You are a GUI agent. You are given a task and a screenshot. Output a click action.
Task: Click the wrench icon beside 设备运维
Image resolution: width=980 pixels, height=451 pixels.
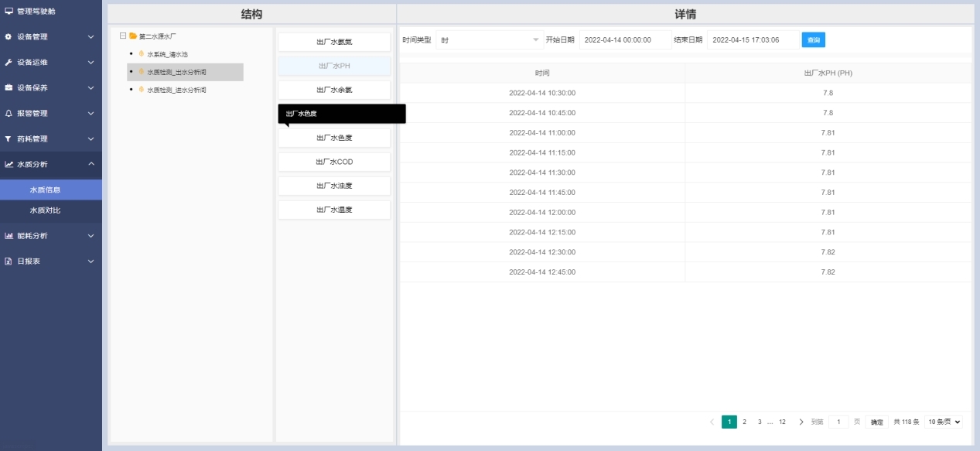coord(9,63)
